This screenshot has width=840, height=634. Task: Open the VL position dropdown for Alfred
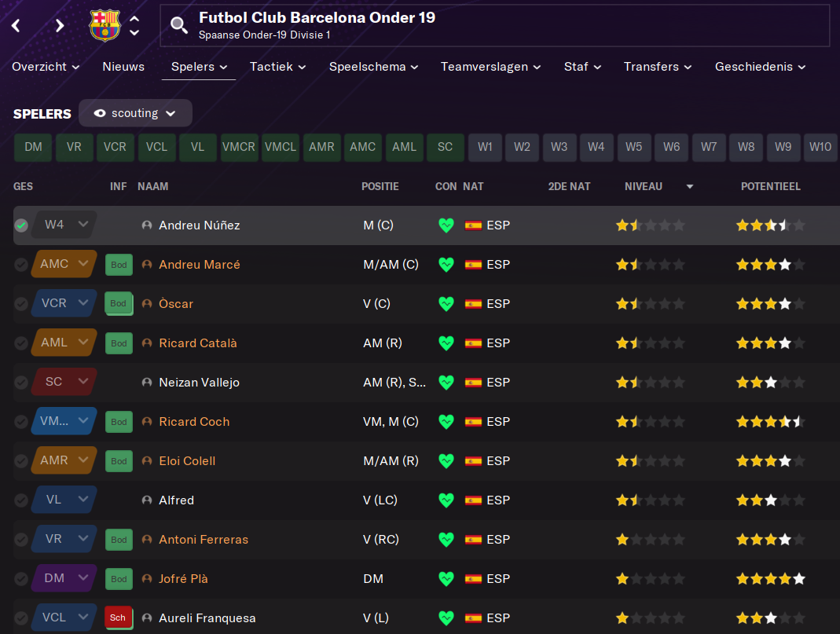64,500
